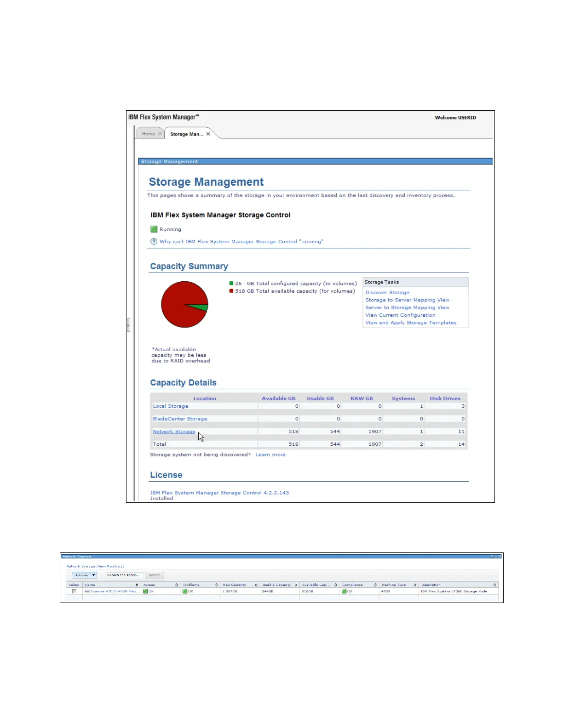Open the Discover Storage task

pyautogui.click(x=387, y=292)
